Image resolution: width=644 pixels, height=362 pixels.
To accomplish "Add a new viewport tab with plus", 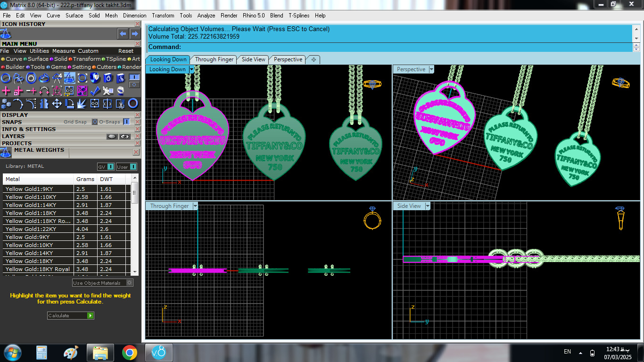I will [x=314, y=59].
